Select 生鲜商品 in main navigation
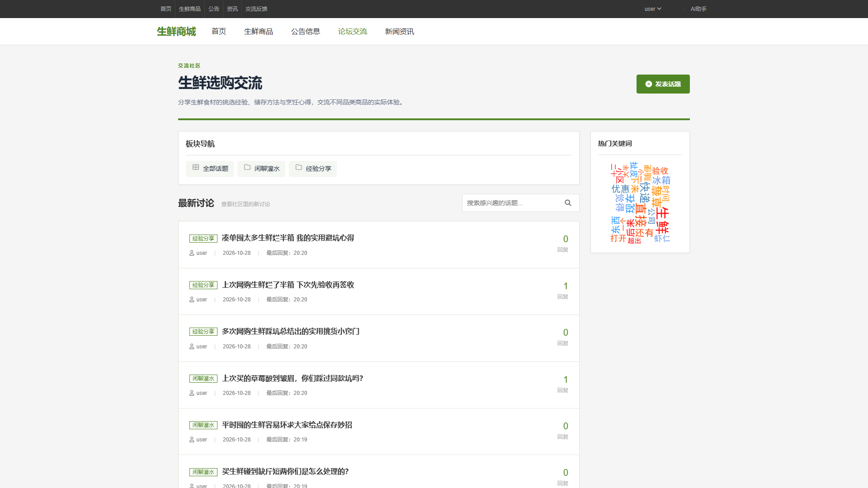868x488 pixels. point(259,32)
